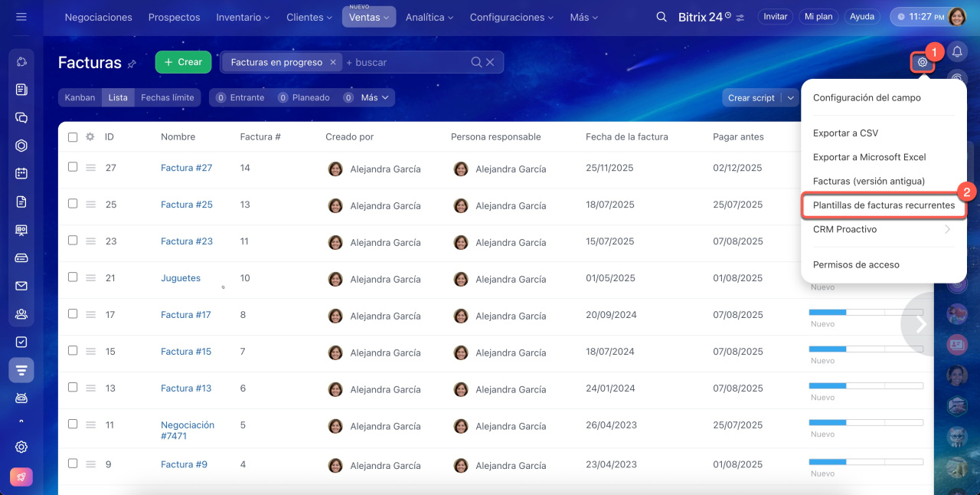The height and width of the screenshot is (495, 980).
Task: Open the search magnifier in the top bar
Action: [x=661, y=17]
